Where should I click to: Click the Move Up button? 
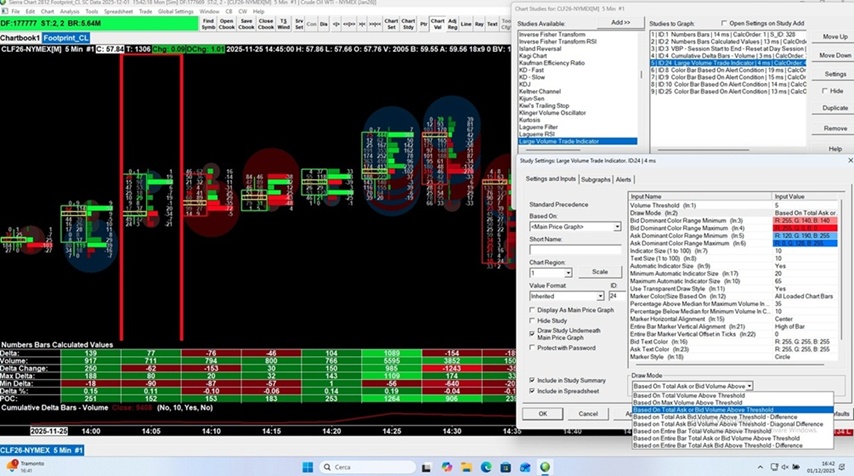(834, 37)
